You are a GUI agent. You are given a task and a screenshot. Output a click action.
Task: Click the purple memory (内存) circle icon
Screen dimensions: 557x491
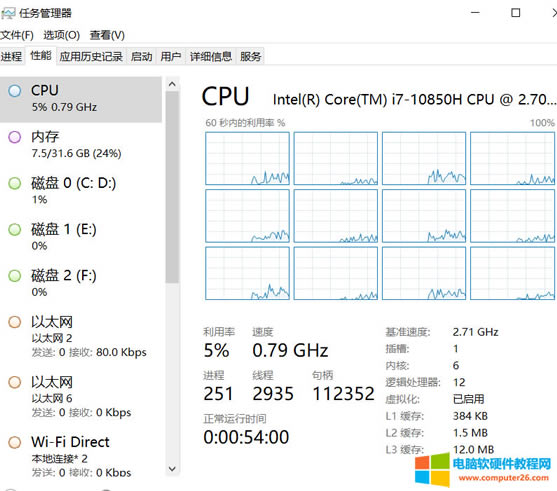point(15,137)
